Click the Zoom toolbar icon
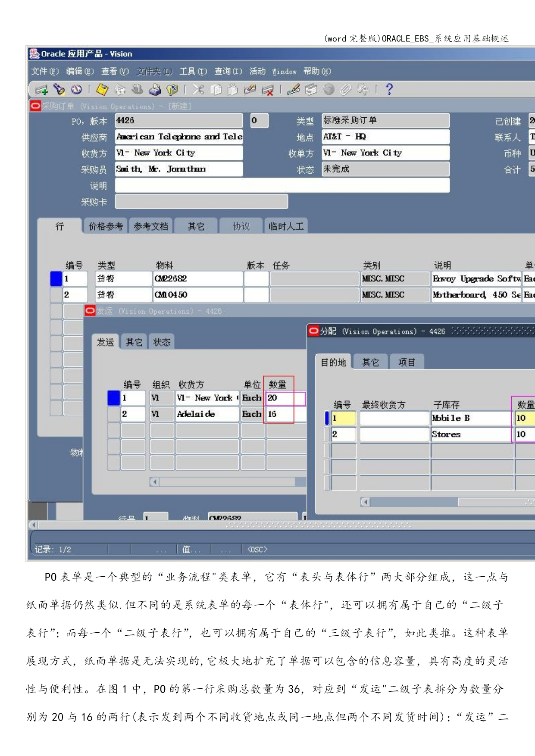 click(311, 90)
